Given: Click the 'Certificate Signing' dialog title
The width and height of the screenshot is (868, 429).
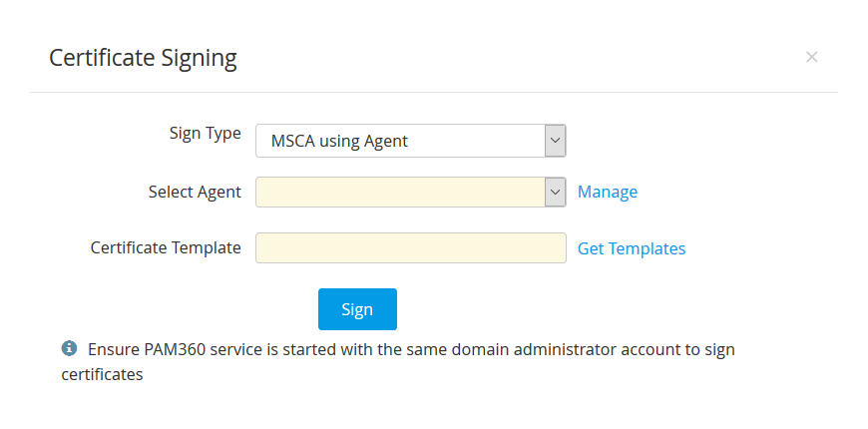Looking at the screenshot, I should tap(143, 58).
